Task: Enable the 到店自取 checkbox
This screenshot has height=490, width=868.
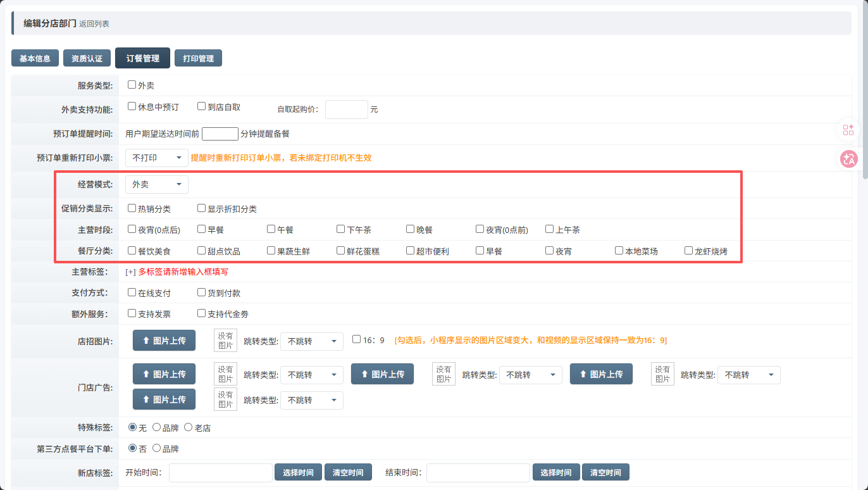Action: tap(202, 107)
